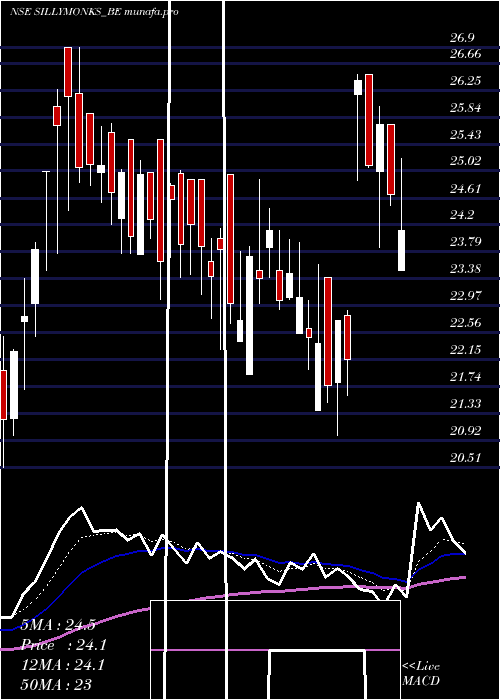Click the 26.9 price axis label
500x700 pixels.
[x=462, y=38]
